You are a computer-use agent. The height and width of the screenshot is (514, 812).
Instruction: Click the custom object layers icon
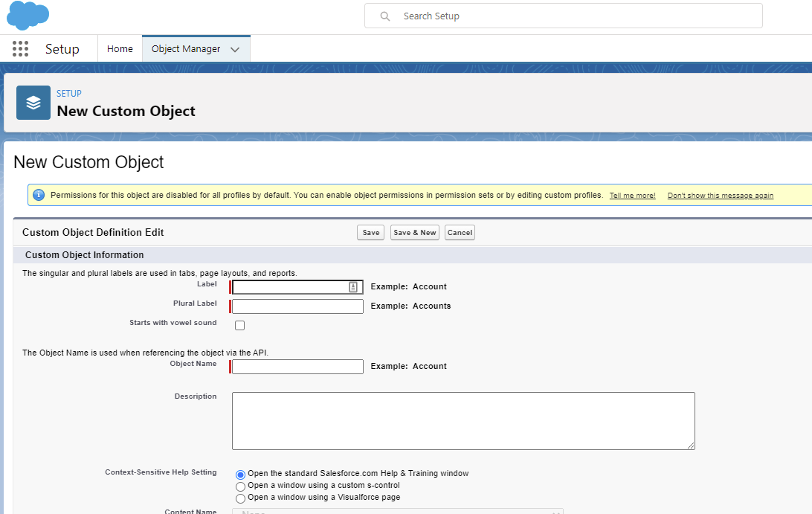pos(33,103)
